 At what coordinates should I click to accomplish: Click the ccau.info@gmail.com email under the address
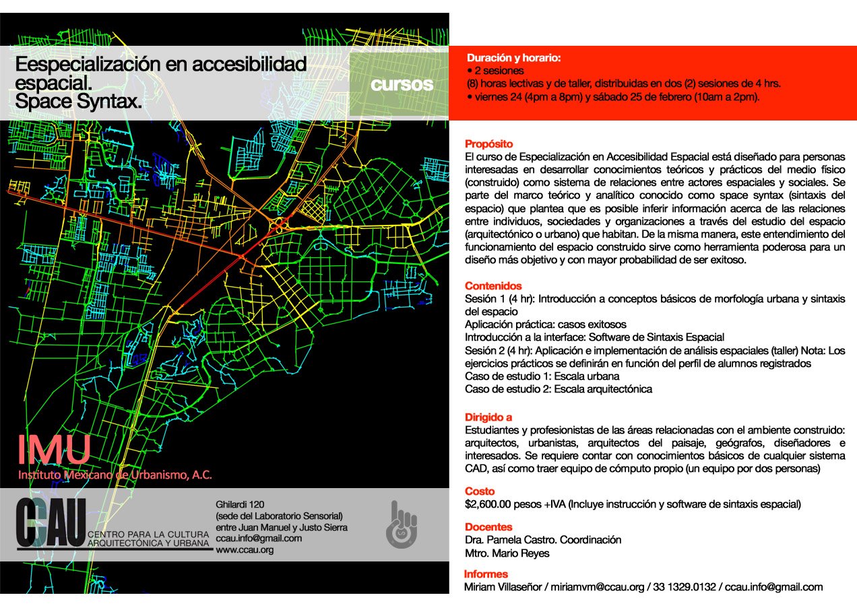259,539
